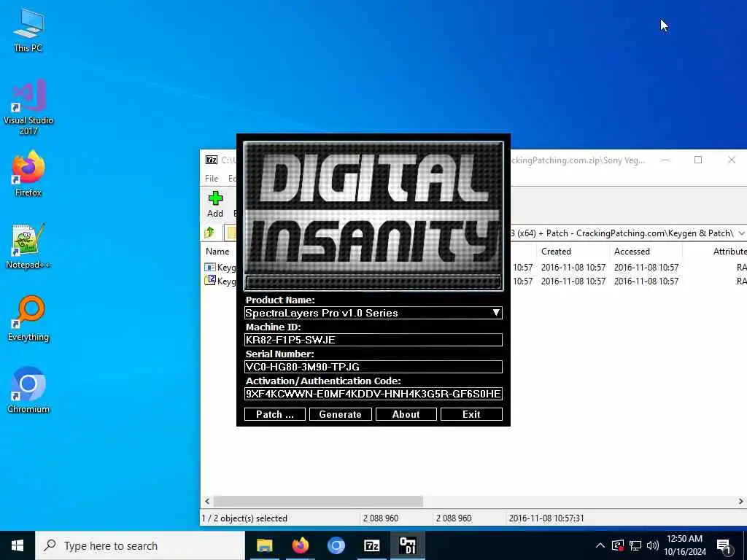Expand Product Name dropdown in keygen
This screenshot has width=747, height=560.
tap(496, 313)
